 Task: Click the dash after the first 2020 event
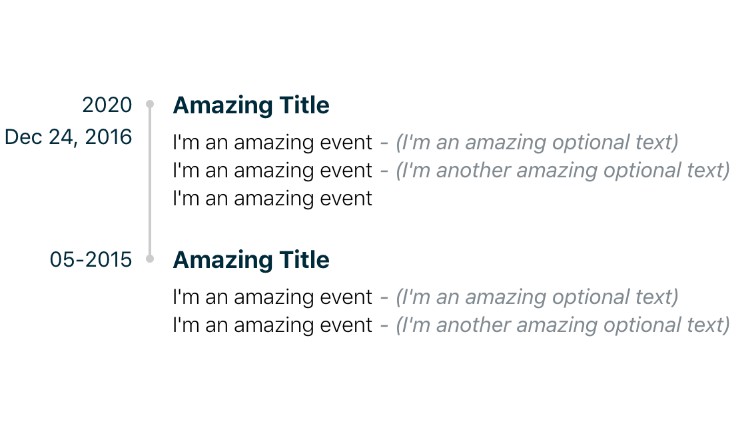click(x=384, y=143)
